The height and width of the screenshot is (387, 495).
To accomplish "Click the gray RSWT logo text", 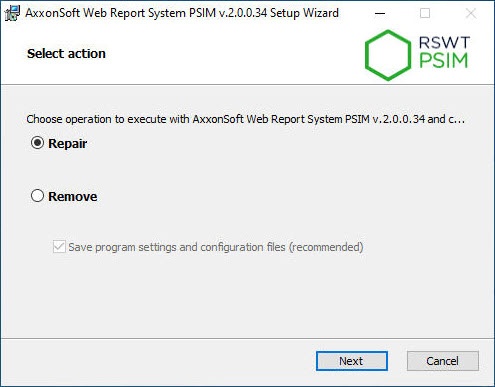I will (x=444, y=43).
